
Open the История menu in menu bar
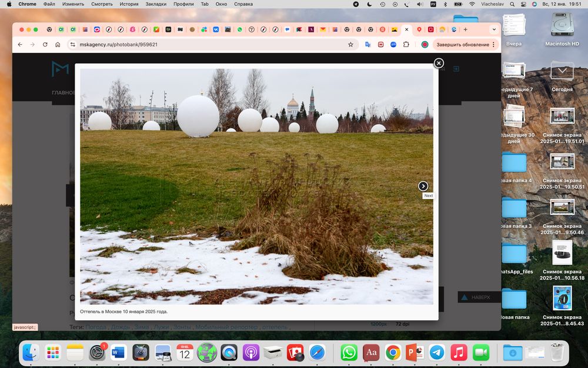click(129, 4)
